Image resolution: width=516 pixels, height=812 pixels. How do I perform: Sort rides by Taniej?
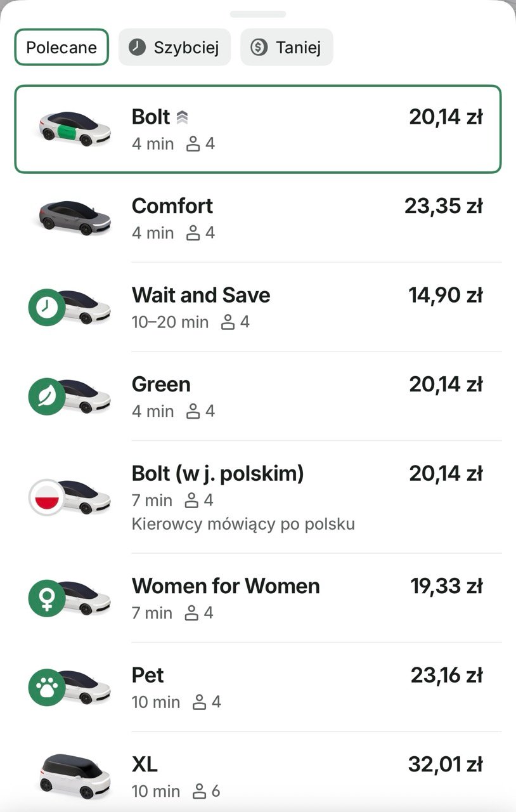(287, 47)
